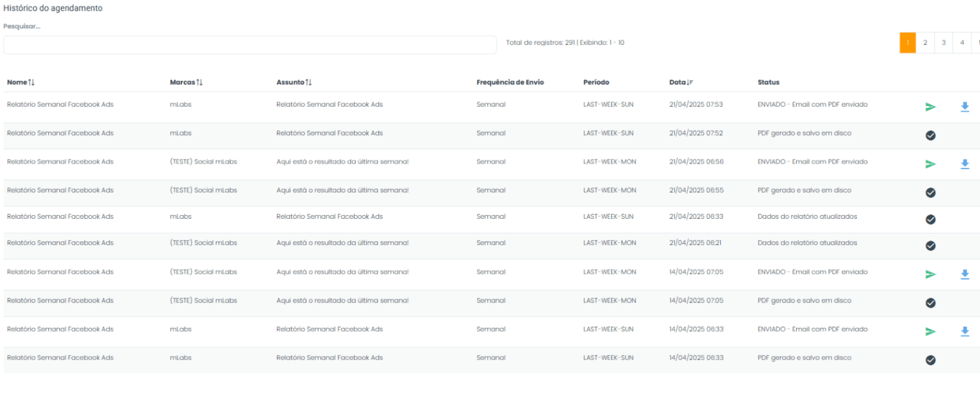Viewport: 980px width, 402px height.
Task: Click send icon for 21/04/2025 06:56 row
Action: pyautogui.click(x=930, y=164)
